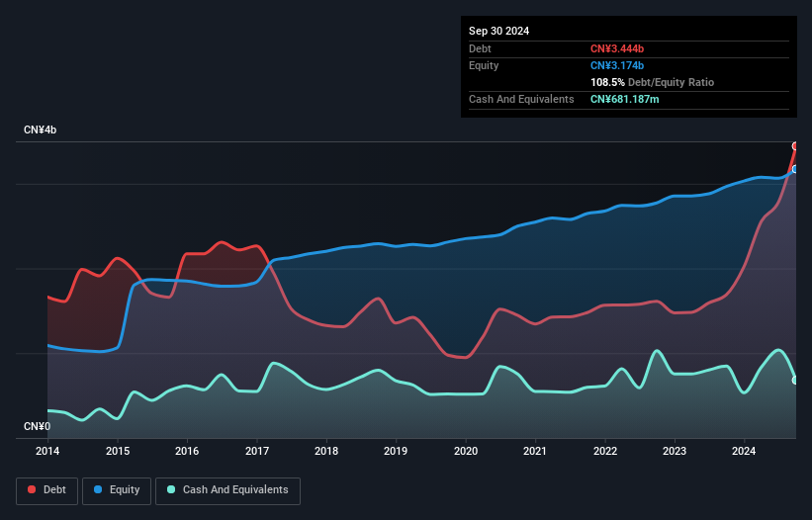Click the teal Cash endpoint marker
The width and height of the screenshot is (812, 520).
(795, 381)
